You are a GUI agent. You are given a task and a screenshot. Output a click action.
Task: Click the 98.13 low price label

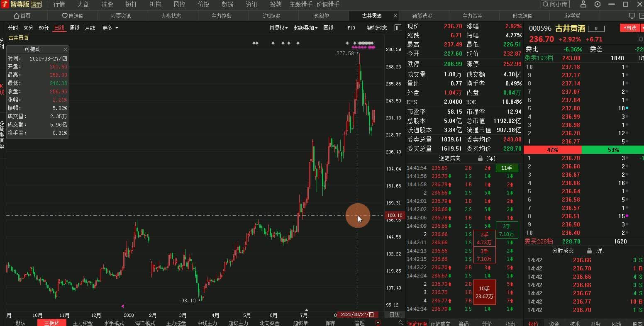point(188,300)
